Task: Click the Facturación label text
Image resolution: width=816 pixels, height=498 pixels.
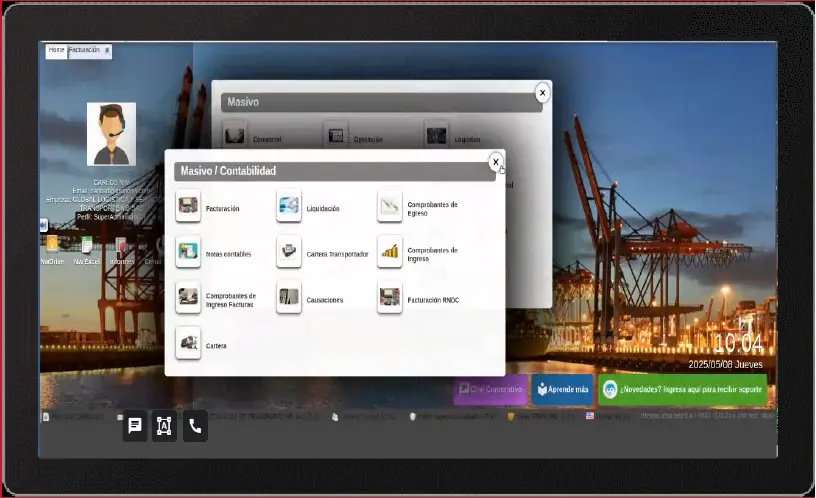Action: tap(223, 209)
